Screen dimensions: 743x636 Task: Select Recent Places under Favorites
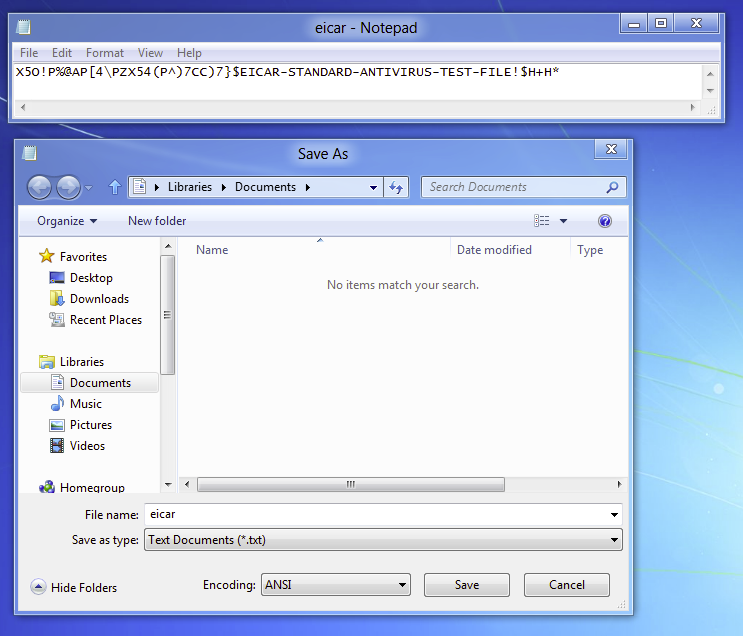click(x=106, y=320)
